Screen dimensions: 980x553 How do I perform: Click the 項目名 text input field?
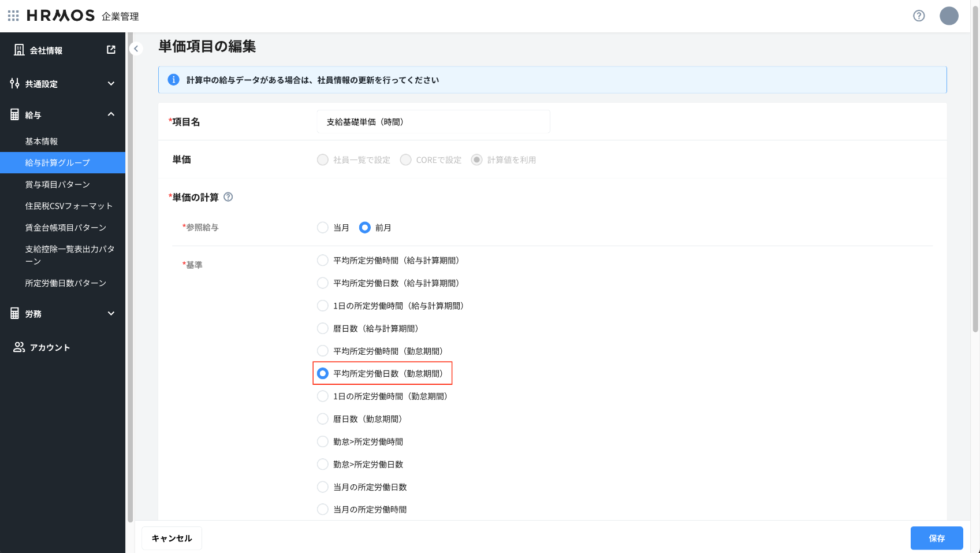point(433,122)
